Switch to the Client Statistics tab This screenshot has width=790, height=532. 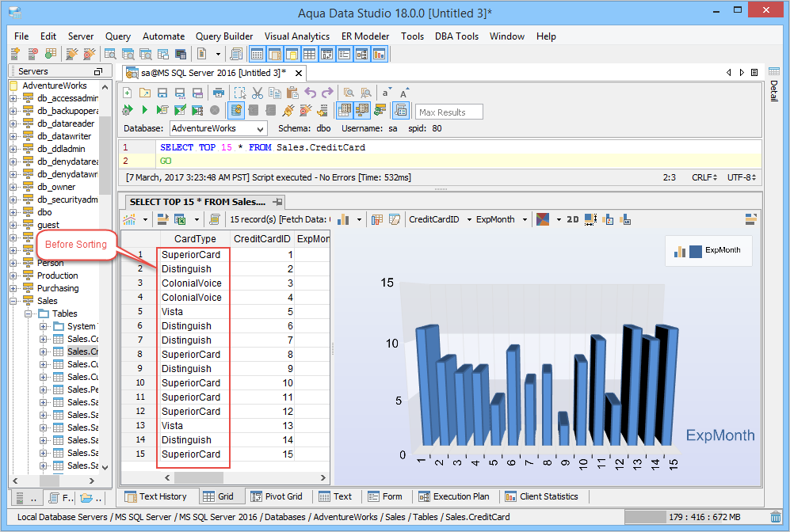(542, 496)
